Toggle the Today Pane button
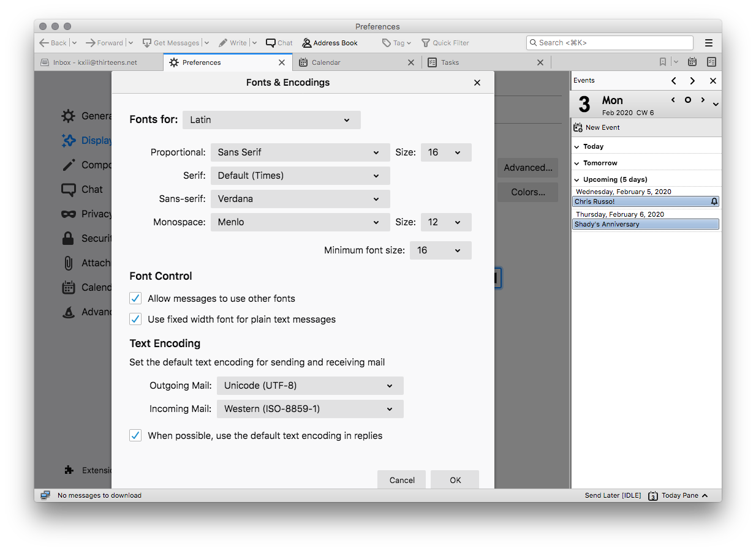Viewport: 756px width, 551px height. point(678,495)
